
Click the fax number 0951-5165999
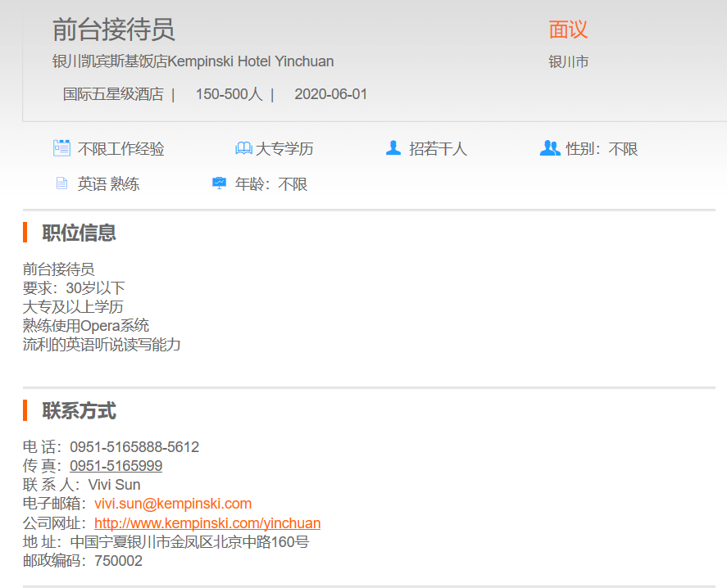116,466
